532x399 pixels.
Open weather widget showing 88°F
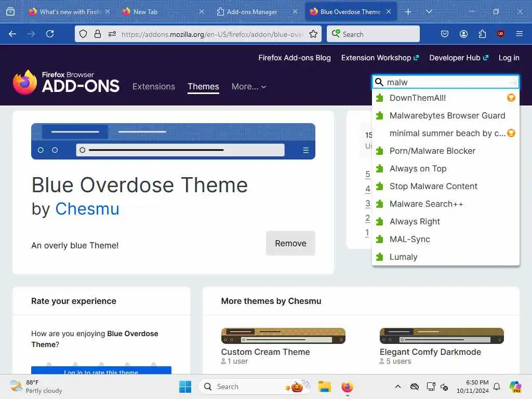coord(36,387)
